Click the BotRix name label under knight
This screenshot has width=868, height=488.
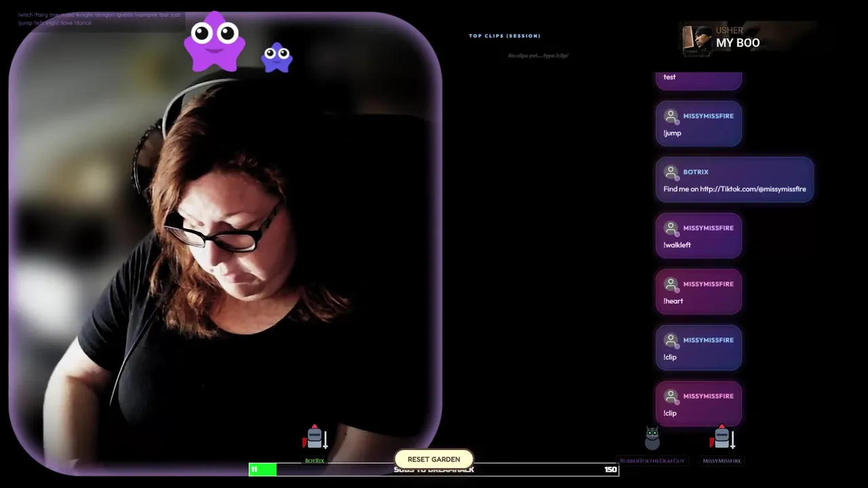point(315,461)
